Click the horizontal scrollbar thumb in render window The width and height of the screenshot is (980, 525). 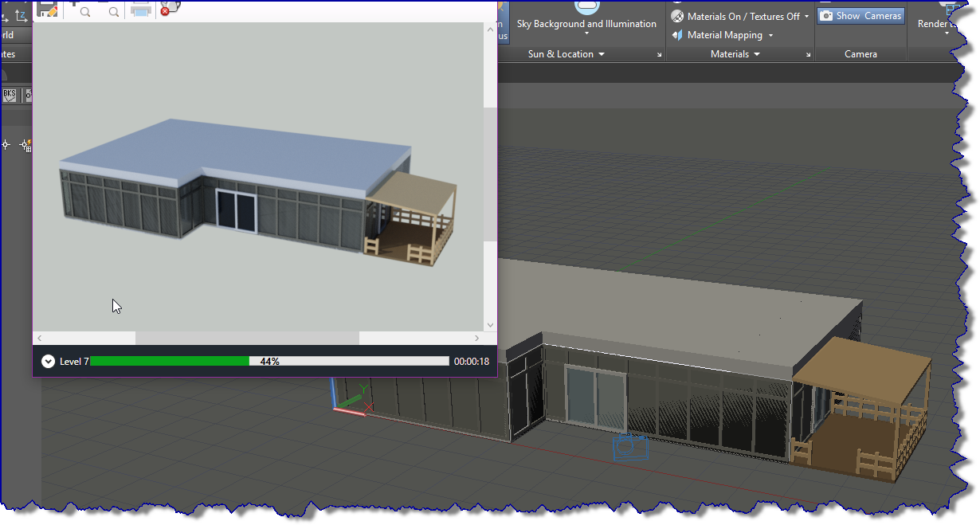pyautogui.click(x=247, y=339)
